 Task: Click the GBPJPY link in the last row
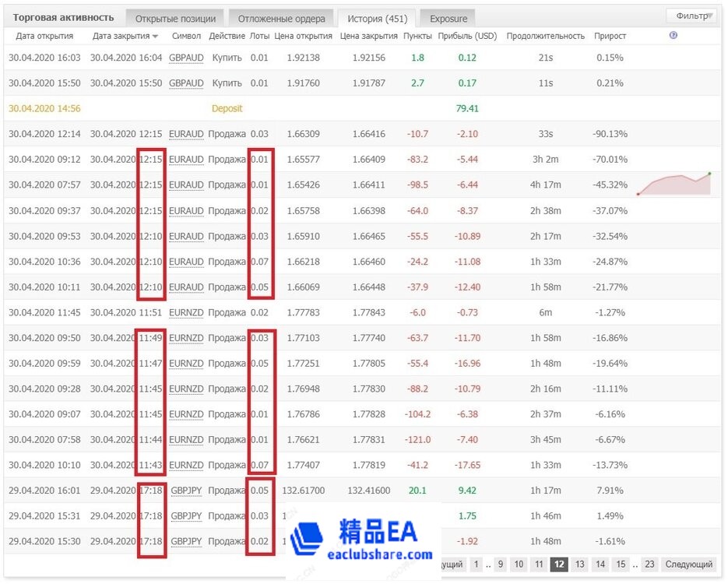click(x=186, y=541)
